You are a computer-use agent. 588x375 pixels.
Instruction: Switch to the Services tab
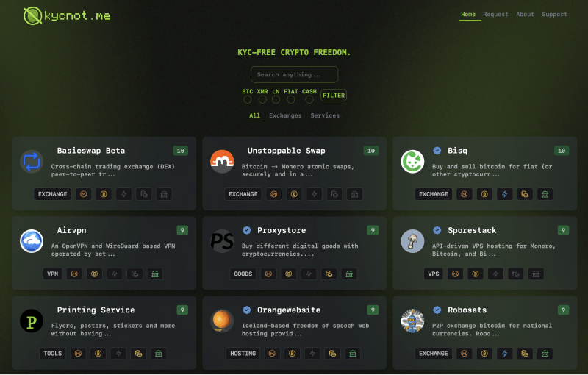(325, 115)
